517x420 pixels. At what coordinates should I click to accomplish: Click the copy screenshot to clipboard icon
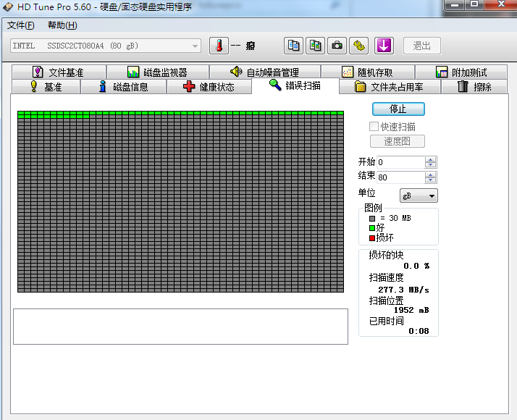(x=315, y=46)
